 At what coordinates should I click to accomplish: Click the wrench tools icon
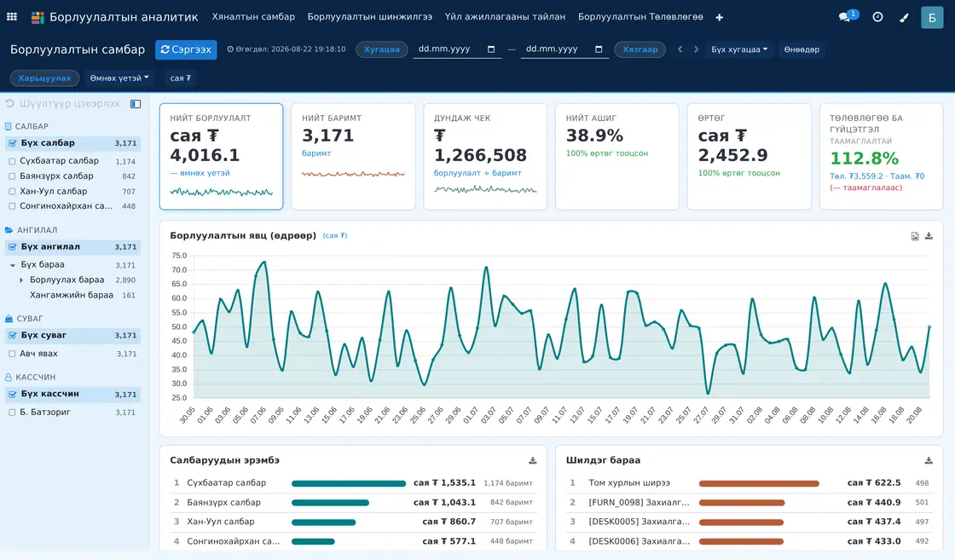904,18
